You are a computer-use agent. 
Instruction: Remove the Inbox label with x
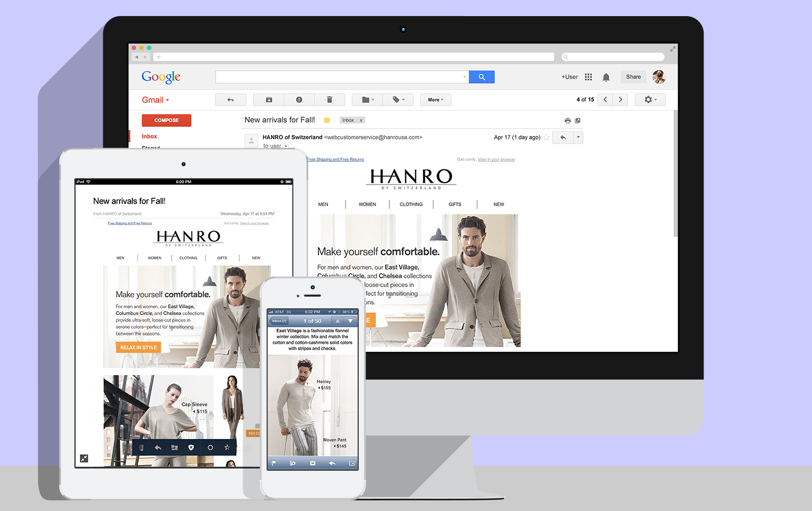[x=362, y=120]
